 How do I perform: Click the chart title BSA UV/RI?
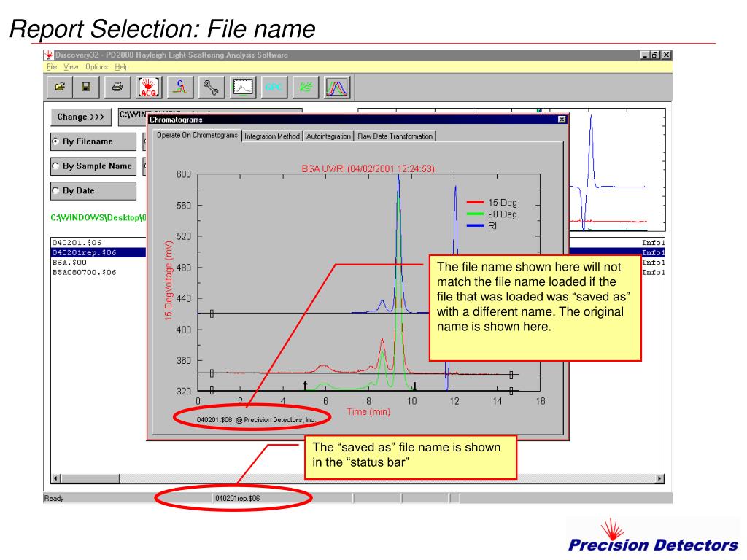[368, 168]
